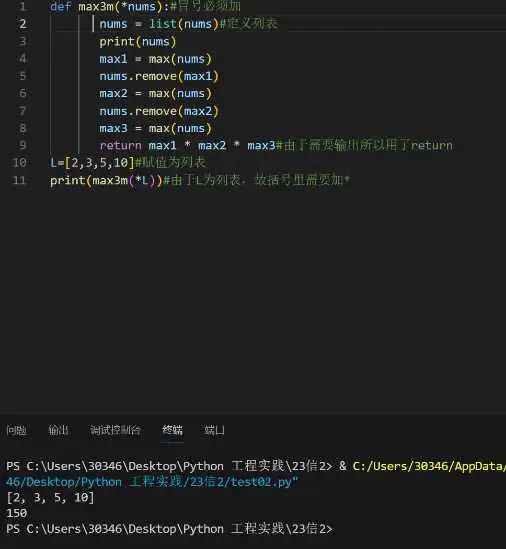
Task: Open the test02.py path link in terminal
Action: [x=152, y=482]
